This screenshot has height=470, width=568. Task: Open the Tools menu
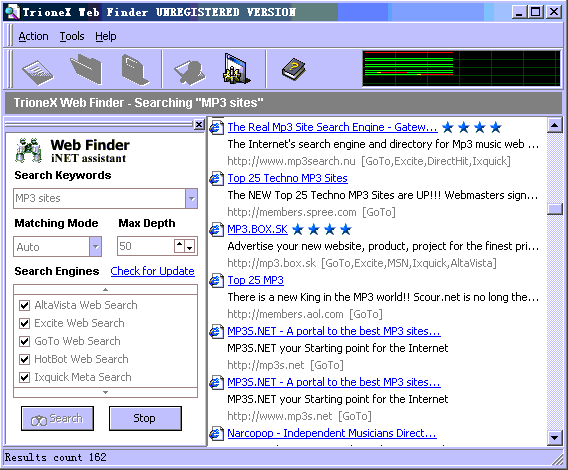[x=72, y=36]
